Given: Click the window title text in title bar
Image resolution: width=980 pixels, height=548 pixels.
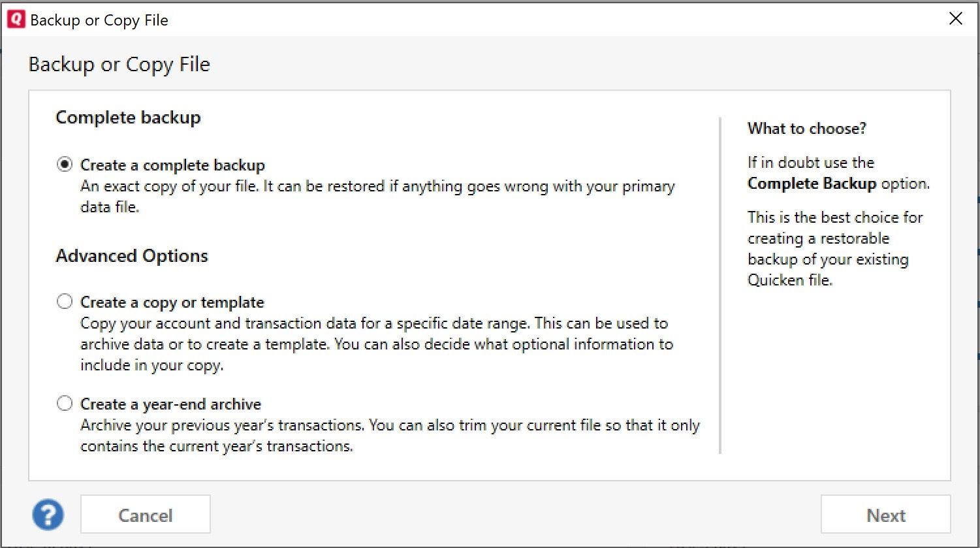Looking at the screenshot, I should click(x=99, y=20).
